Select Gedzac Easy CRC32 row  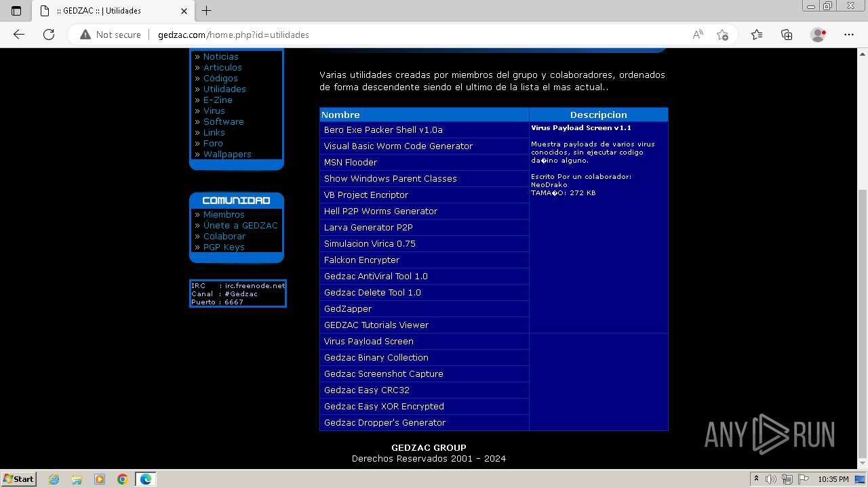pos(424,390)
